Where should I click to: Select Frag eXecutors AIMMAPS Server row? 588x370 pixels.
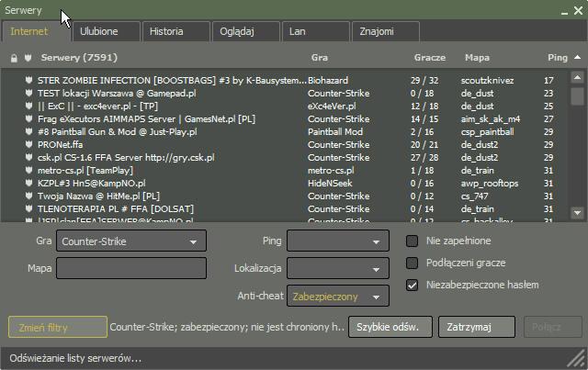(285, 118)
